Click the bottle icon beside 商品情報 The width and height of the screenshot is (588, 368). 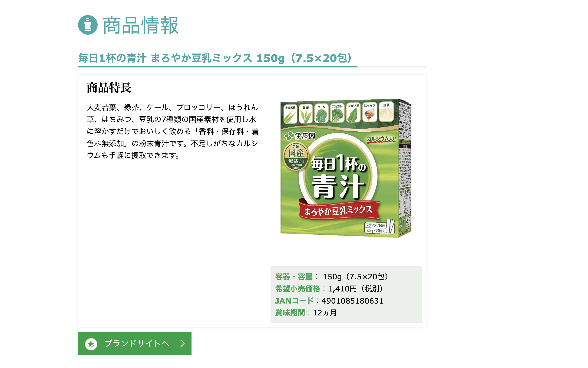click(x=88, y=25)
